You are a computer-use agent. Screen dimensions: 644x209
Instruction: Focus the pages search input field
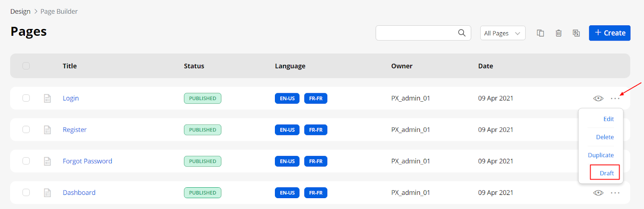(417, 33)
